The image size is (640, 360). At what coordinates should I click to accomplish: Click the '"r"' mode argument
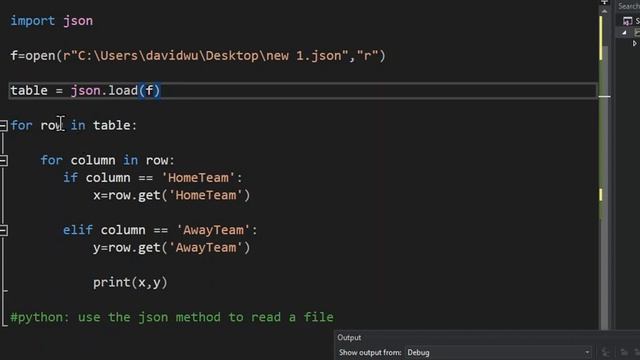point(367,56)
